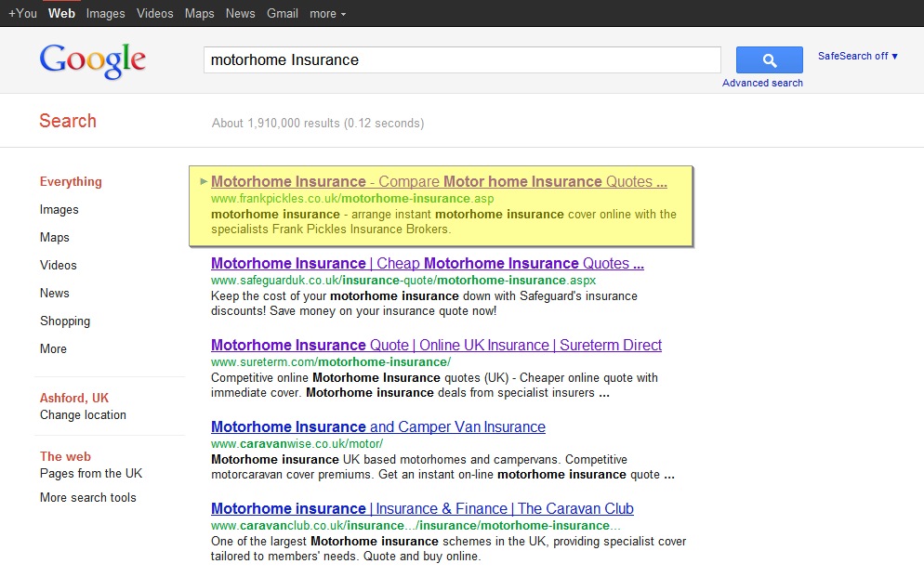Open the SafeSearch off dropdown
This screenshot has width=924, height=577.
click(857, 56)
